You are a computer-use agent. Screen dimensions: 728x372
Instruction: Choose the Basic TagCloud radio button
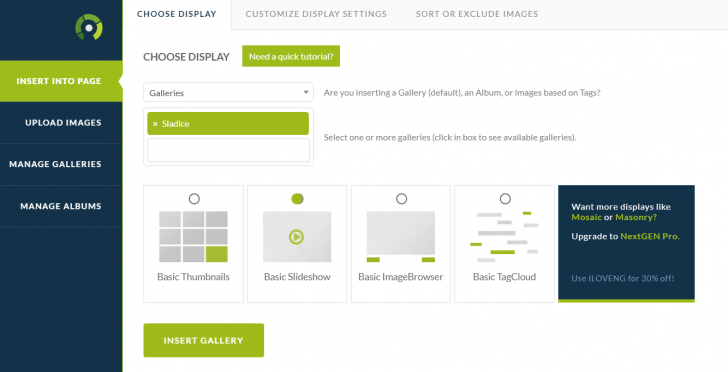[x=505, y=199]
